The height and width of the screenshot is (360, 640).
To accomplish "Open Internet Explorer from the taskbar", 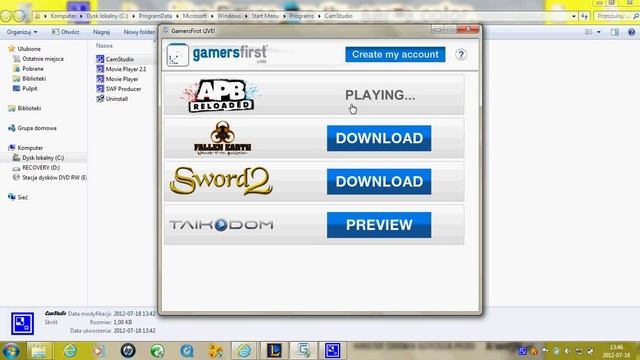I will 70,351.
